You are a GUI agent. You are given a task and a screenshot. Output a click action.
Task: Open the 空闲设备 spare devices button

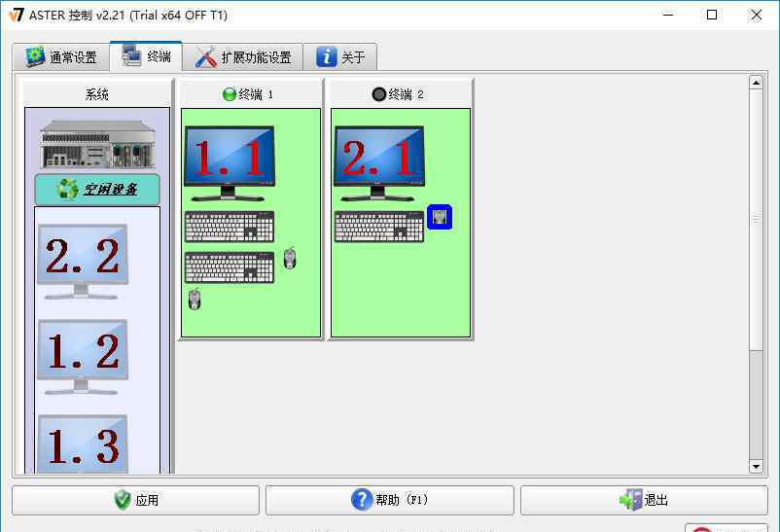[97, 190]
